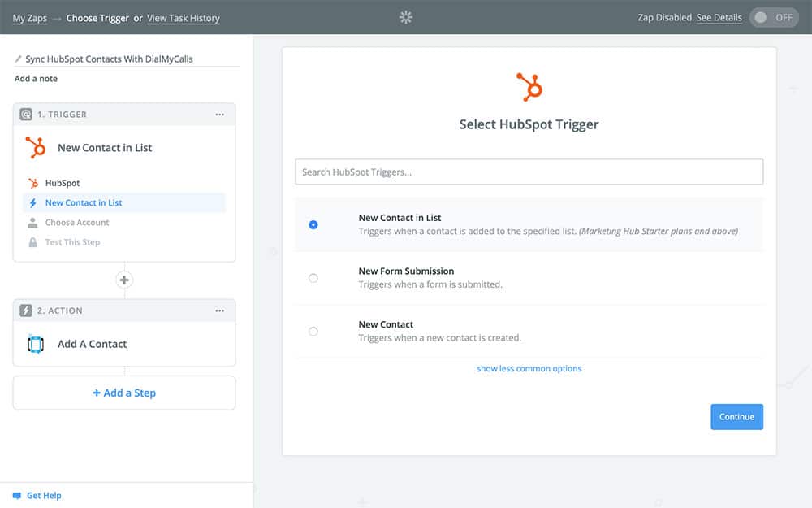
Task: Select the New Contact in List radio button
Action: pyautogui.click(x=313, y=224)
